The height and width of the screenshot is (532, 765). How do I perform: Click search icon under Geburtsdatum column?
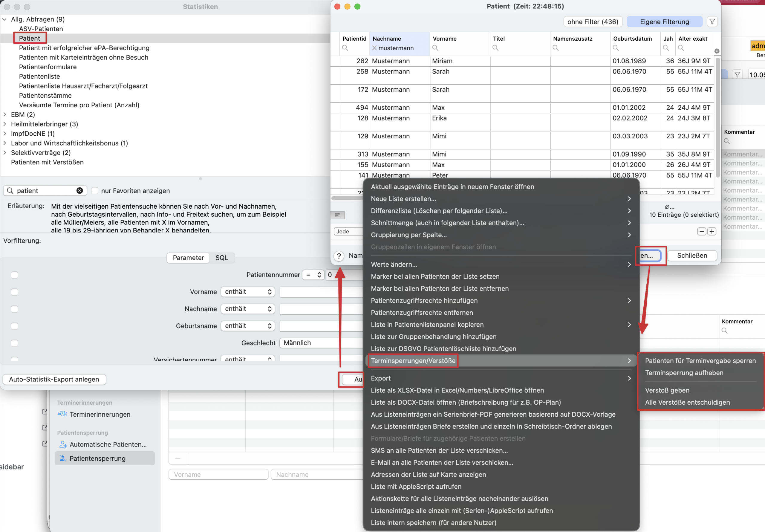(616, 48)
